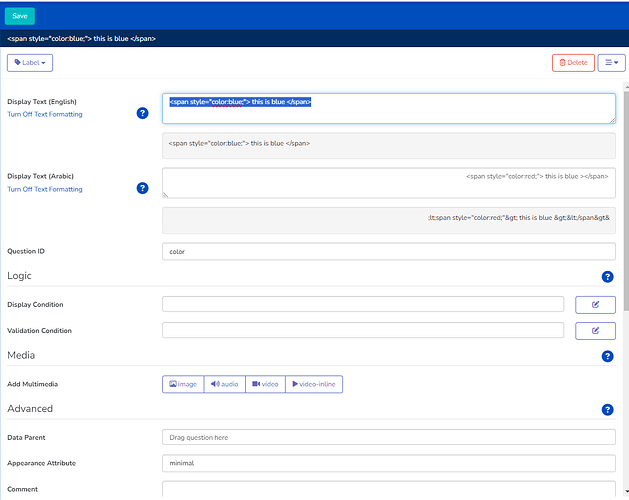Delete this question with the Delete button
Viewport: 629px width, 500px height.
[573, 63]
